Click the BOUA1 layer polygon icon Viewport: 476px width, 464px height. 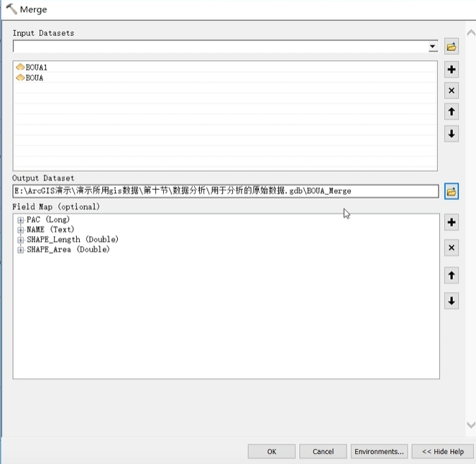tap(20, 67)
